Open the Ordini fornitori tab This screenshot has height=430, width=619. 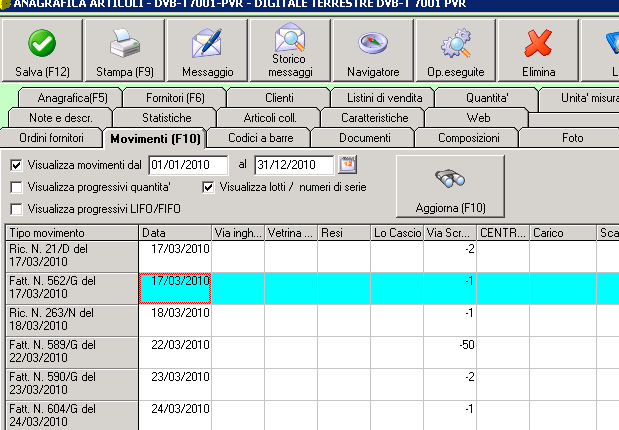coord(51,138)
